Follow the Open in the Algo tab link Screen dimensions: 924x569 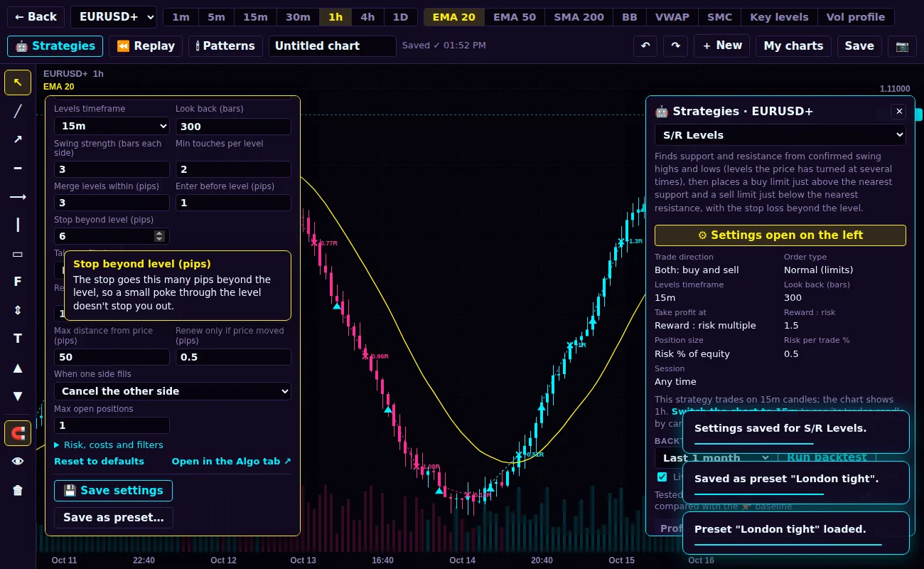tap(232, 462)
